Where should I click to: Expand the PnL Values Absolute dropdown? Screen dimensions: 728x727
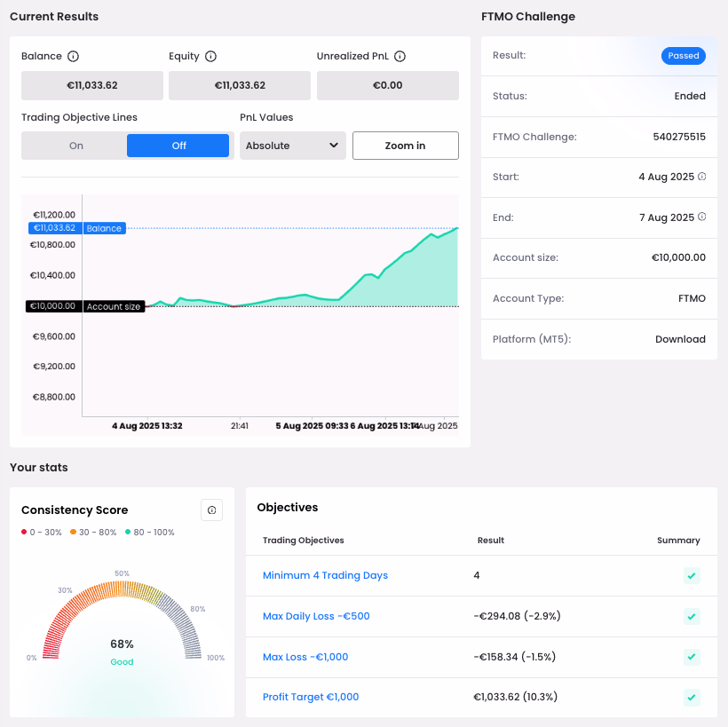[x=293, y=146]
